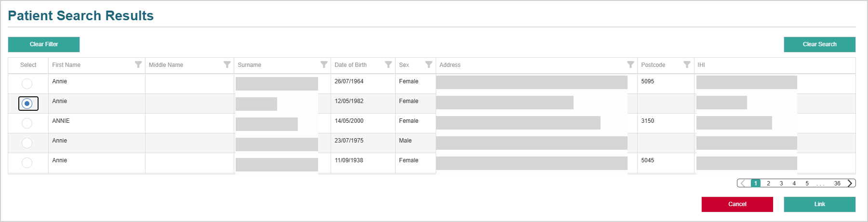
Task: Open page 4 in the pager
Action: [794, 183]
